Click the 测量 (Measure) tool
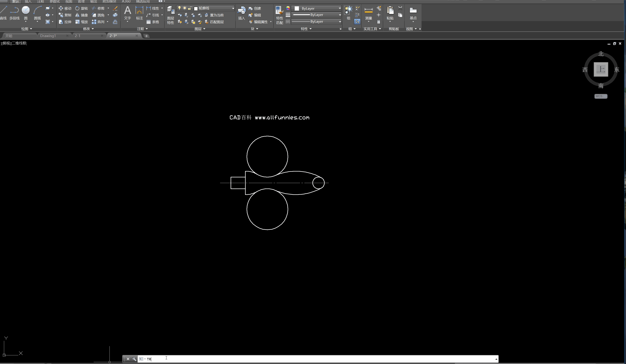 368,13
